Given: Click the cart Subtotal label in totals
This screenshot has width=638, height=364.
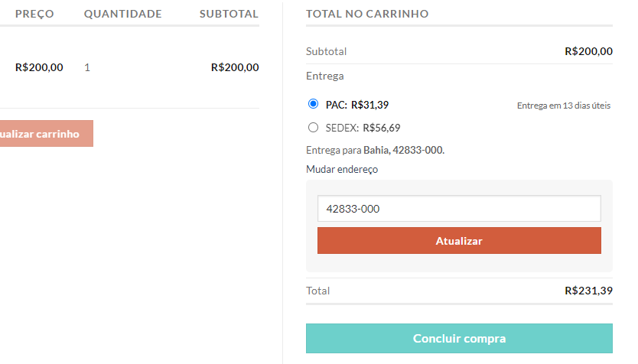Looking at the screenshot, I should (327, 51).
